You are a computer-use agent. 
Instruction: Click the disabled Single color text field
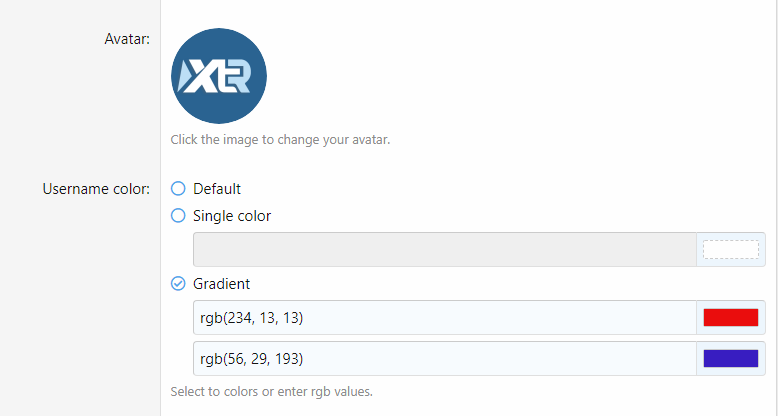(444, 249)
